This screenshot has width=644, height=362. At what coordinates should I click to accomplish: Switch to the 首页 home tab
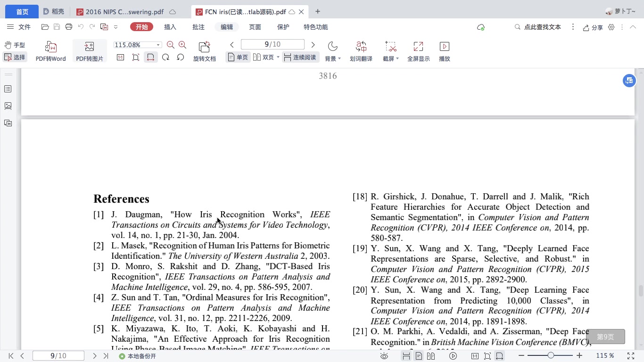point(22,12)
